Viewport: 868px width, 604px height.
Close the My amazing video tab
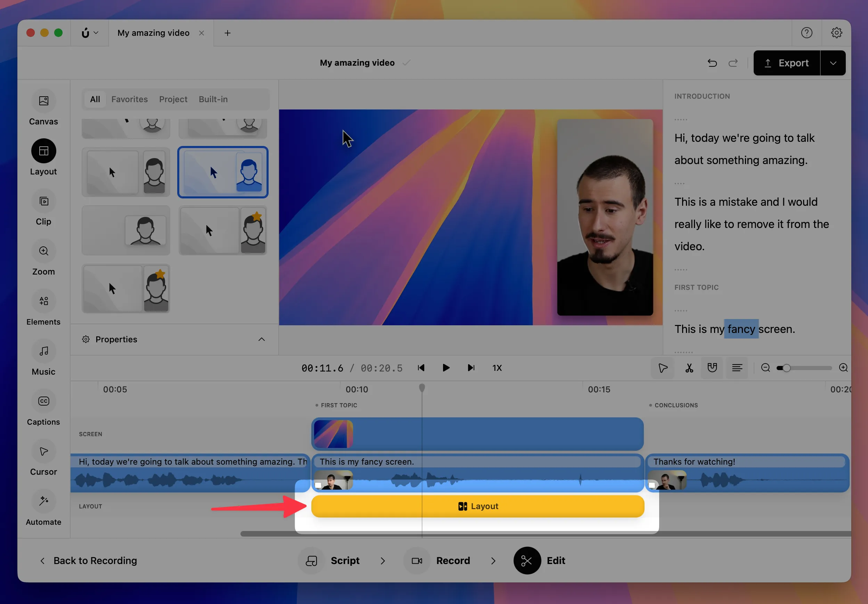pyautogui.click(x=202, y=33)
